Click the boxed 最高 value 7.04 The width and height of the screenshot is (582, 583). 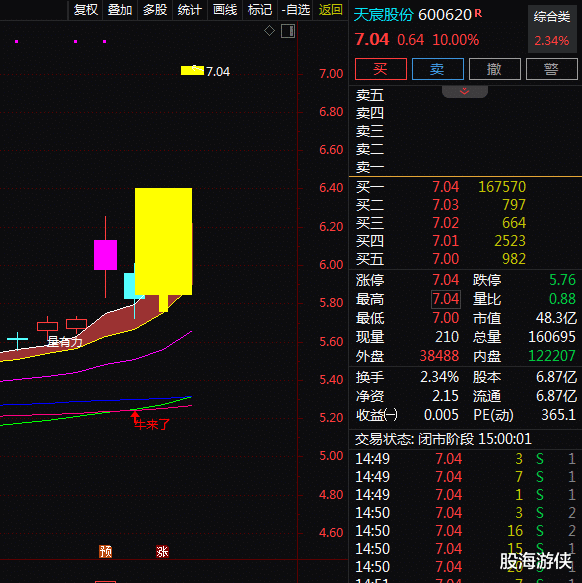click(x=446, y=299)
